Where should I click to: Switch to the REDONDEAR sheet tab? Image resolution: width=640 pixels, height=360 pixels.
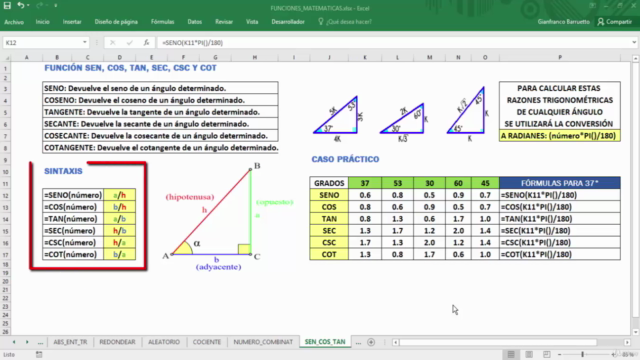click(x=117, y=342)
